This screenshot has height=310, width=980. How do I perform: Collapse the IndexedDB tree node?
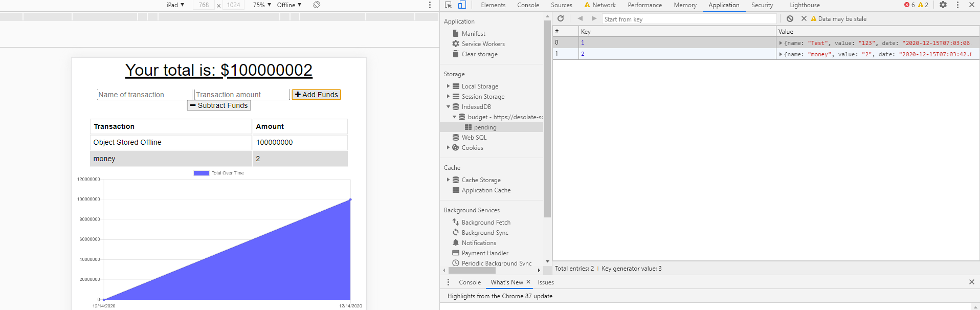coord(448,107)
